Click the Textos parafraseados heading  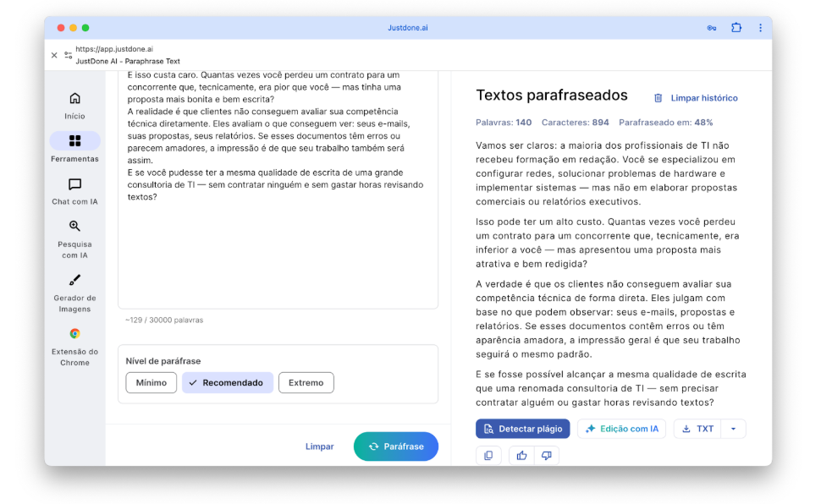pyautogui.click(x=551, y=96)
